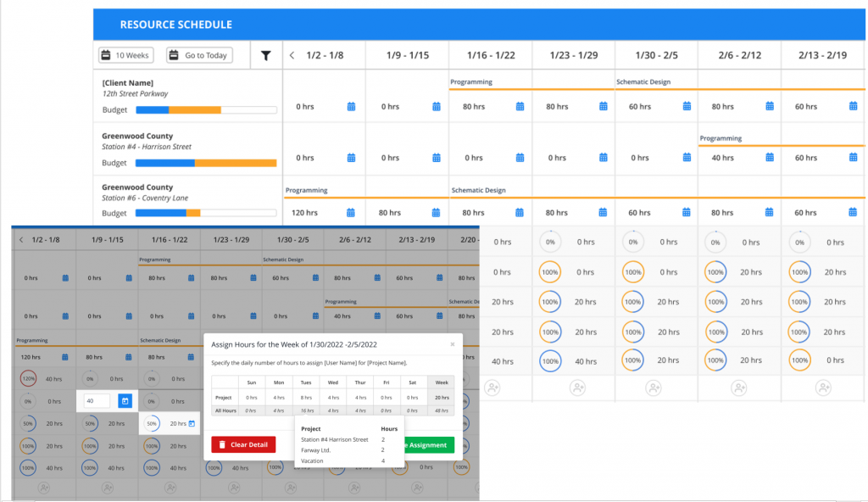Click the back chevron in the dimmed overlay schedule
The image size is (868, 502).
coord(21,240)
